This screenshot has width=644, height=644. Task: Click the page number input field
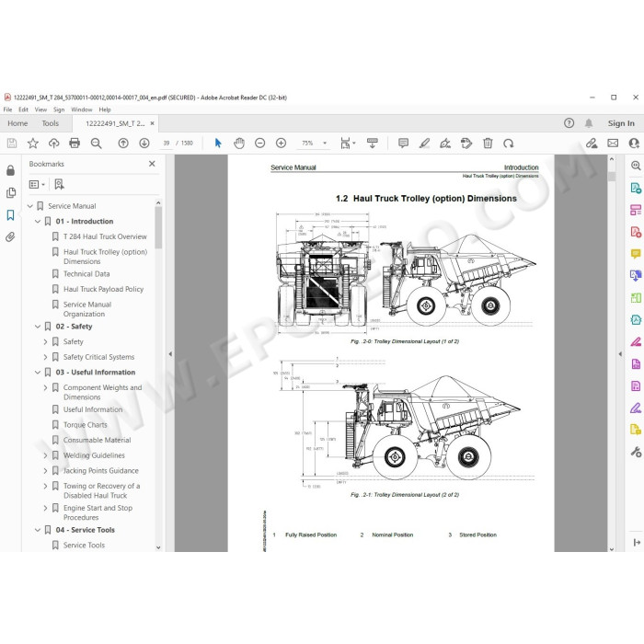coord(167,143)
